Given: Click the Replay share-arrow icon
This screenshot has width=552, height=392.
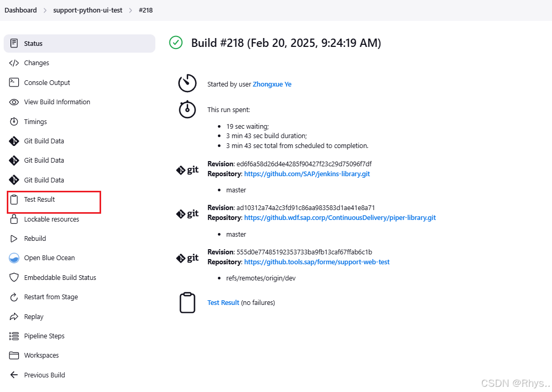Looking at the screenshot, I should click(x=14, y=316).
